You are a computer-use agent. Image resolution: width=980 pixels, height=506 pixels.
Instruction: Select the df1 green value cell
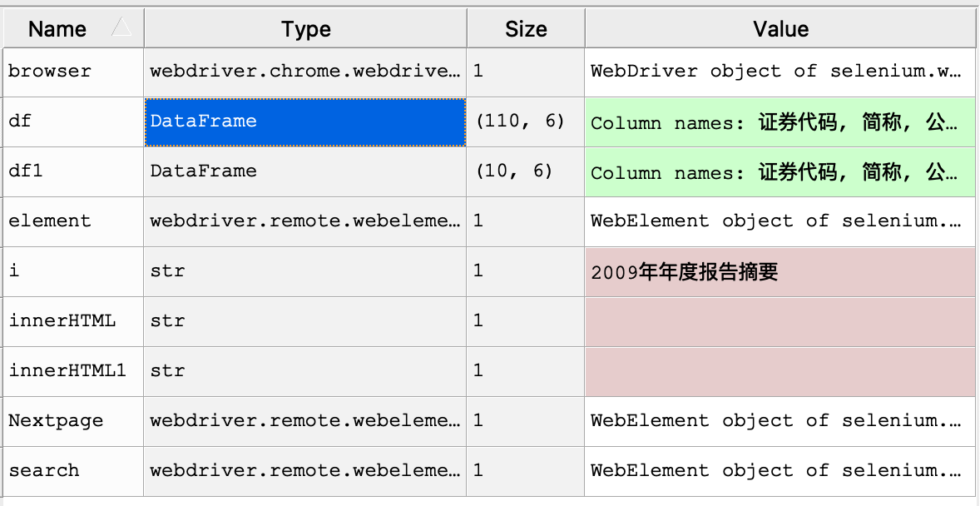click(x=780, y=172)
